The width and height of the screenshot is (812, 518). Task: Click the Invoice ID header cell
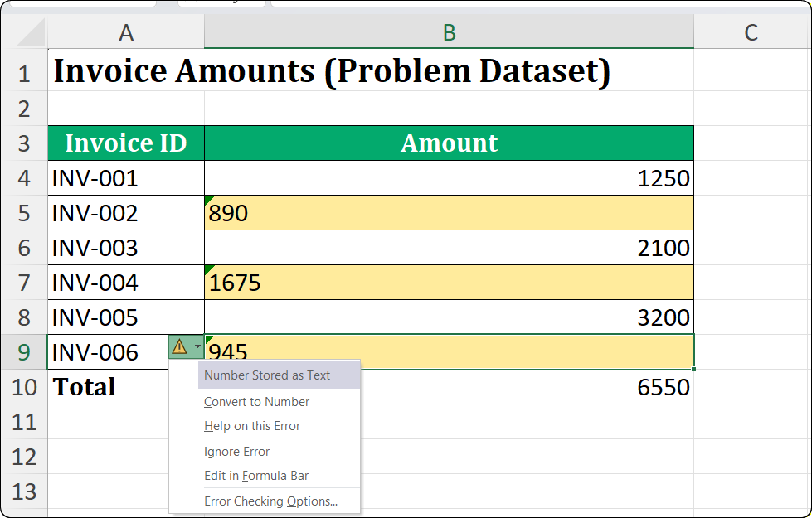125,143
